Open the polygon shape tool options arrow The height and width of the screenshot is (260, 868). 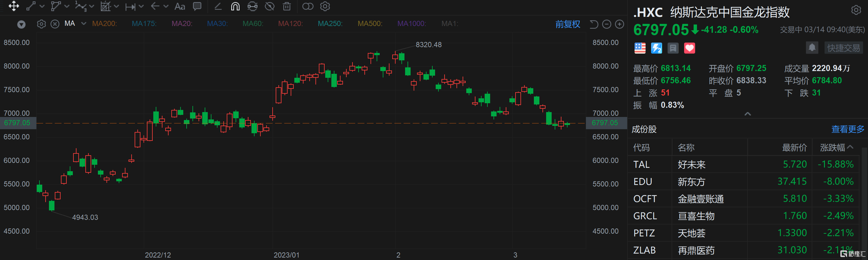67,6
